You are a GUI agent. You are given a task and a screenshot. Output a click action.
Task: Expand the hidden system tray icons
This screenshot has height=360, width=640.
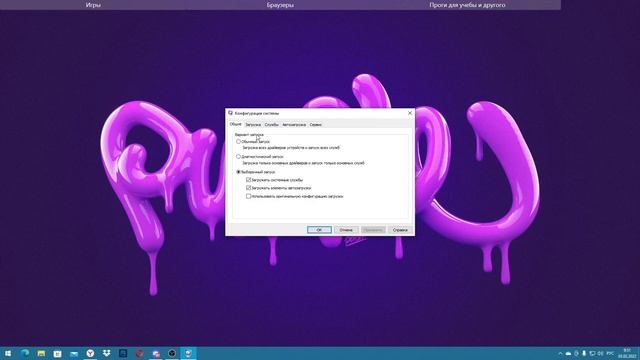click(x=560, y=353)
